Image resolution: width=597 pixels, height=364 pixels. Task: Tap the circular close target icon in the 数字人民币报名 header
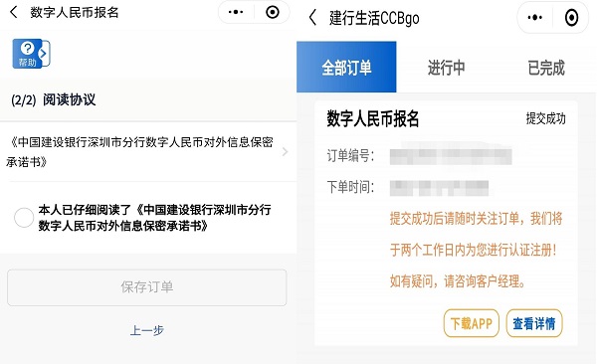point(273,12)
